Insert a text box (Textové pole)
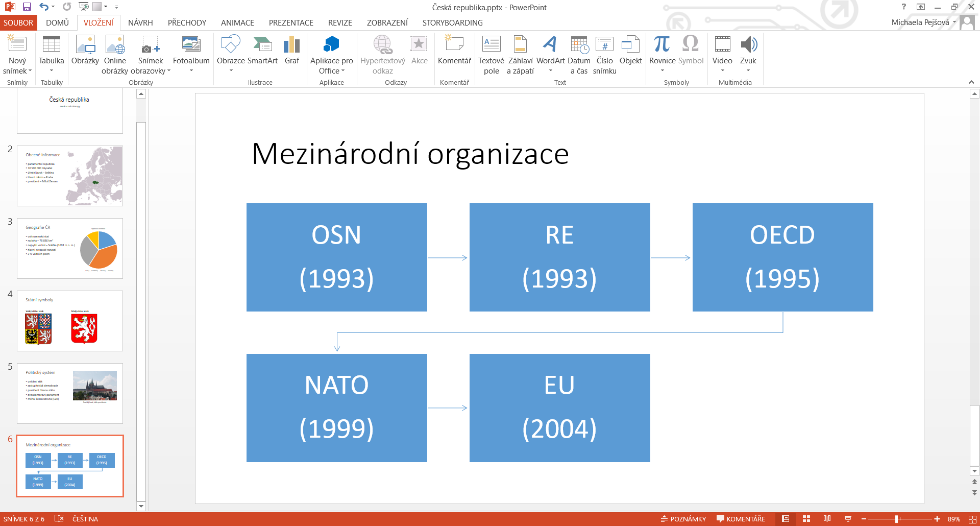This screenshot has width=980, height=526. [491, 55]
